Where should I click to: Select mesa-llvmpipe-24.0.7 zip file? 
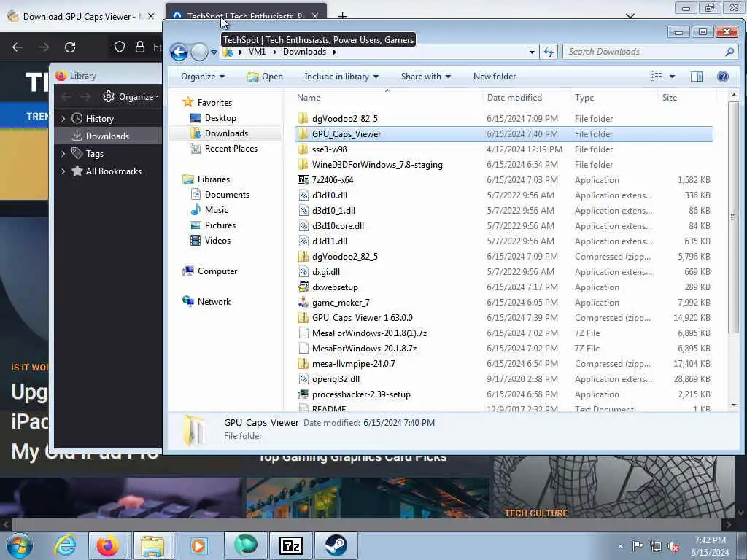click(x=353, y=364)
